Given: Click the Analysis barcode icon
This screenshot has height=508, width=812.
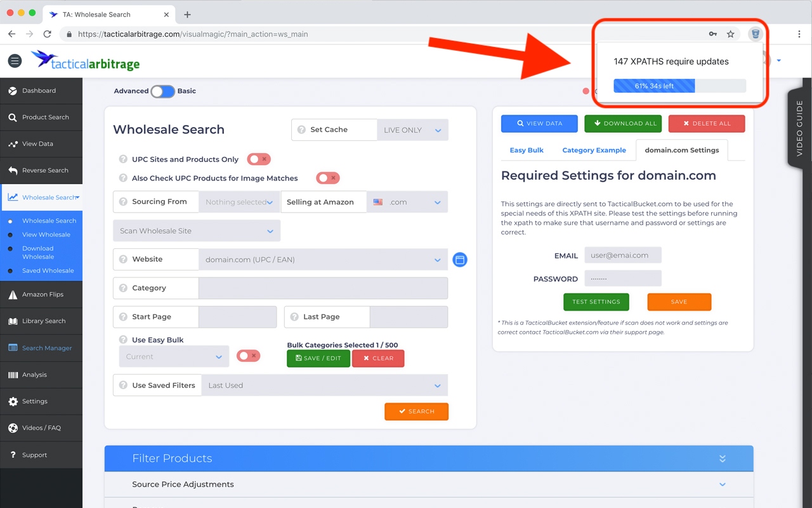Looking at the screenshot, I should (x=13, y=375).
